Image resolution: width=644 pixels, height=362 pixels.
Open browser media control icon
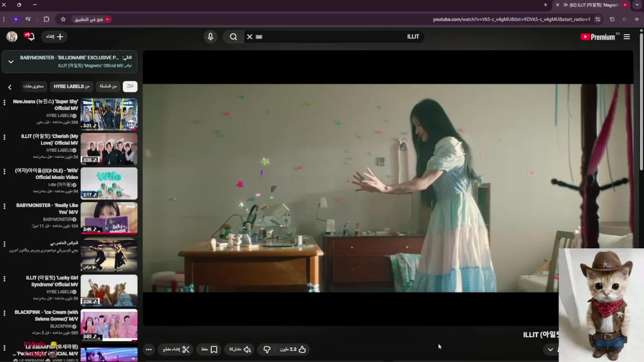[28, 19]
